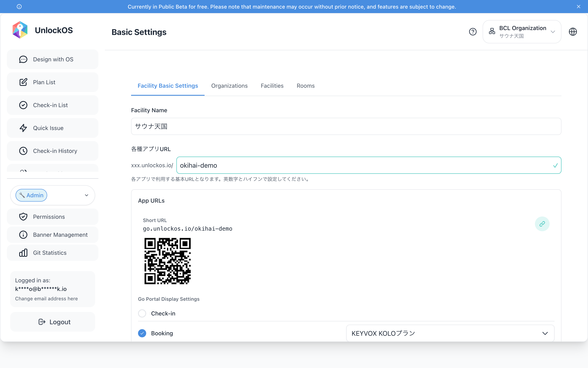Click the 各種アプリURL label

[x=151, y=149]
